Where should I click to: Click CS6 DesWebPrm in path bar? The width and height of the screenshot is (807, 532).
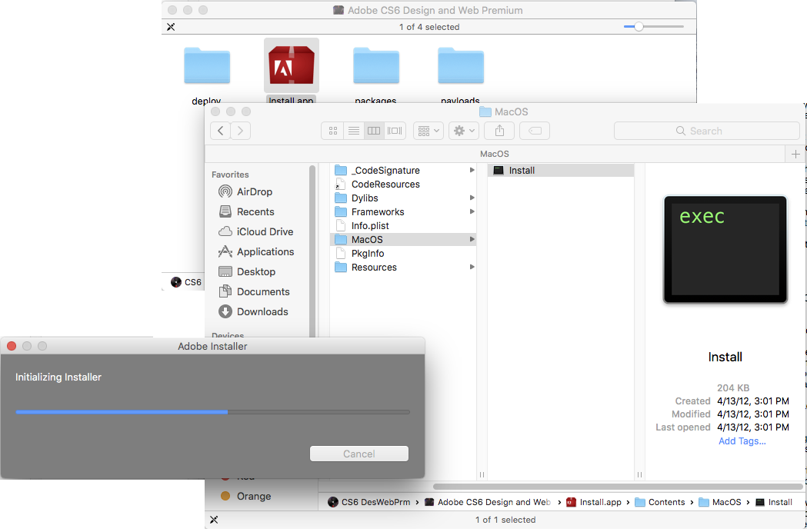[x=369, y=502]
